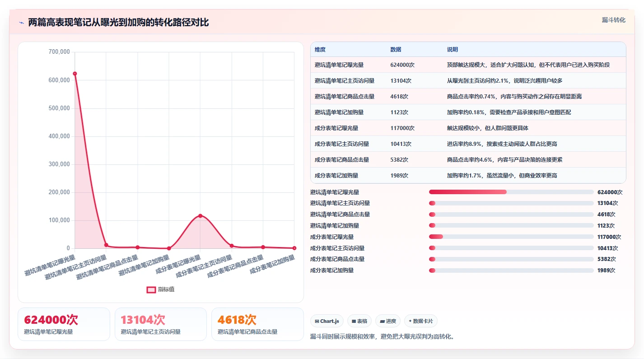Click the 漏斗转化 label in the header
The width and height of the screenshot is (644, 359).
(613, 20)
